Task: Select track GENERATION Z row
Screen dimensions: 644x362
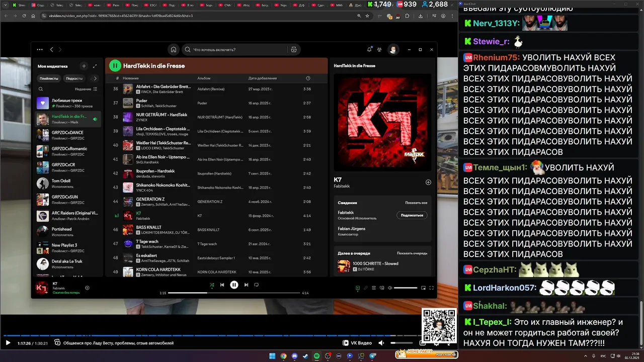Action: click(217, 201)
